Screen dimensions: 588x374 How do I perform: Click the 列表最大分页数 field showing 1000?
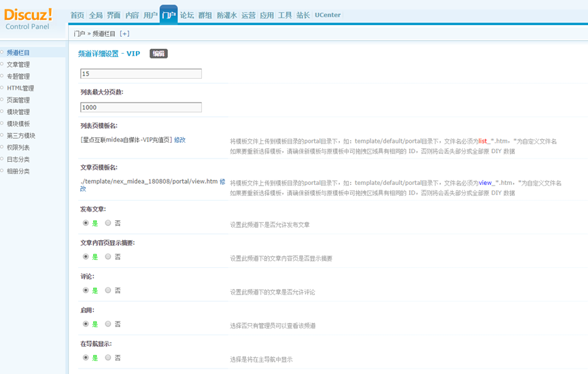(141, 107)
